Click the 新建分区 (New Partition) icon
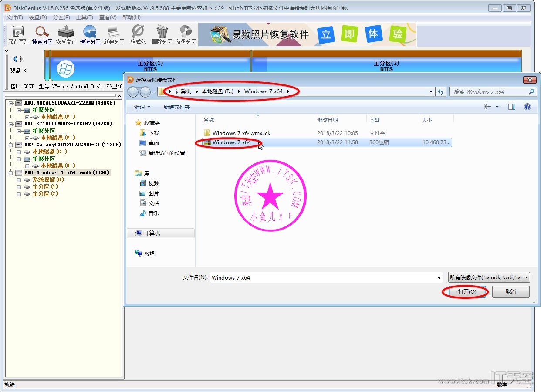Viewport: 541px width, 392px height. click(x=114, y=35)
